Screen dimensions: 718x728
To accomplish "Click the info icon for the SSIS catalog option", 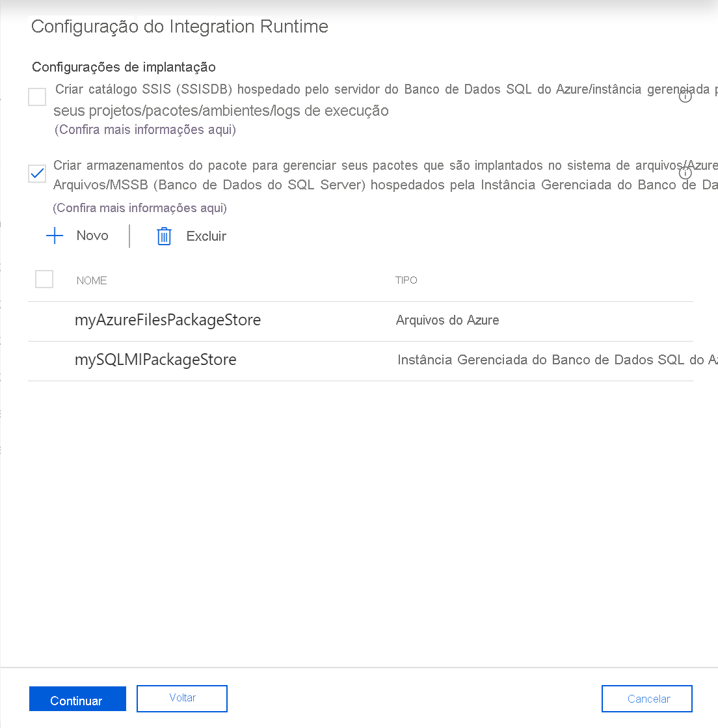I will (x=685, y=96).
